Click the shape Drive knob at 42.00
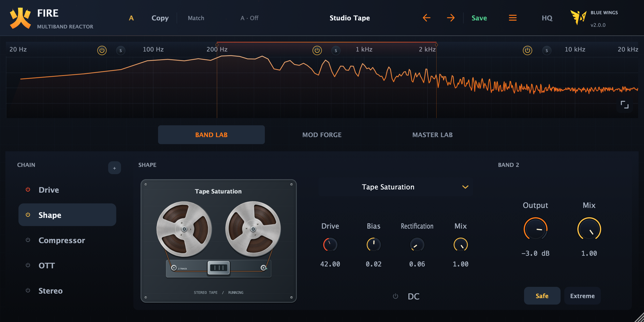 click(330, 244)
